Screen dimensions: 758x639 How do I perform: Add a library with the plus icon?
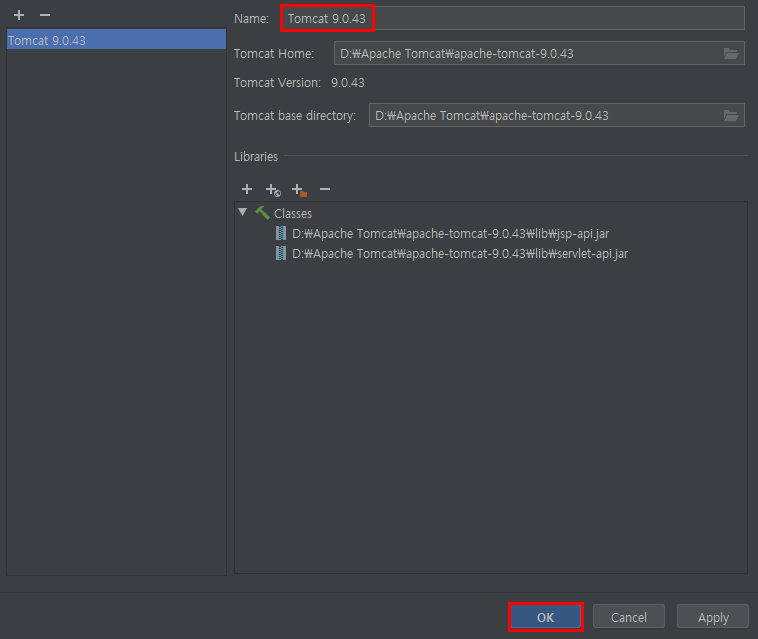click(247, 189)
